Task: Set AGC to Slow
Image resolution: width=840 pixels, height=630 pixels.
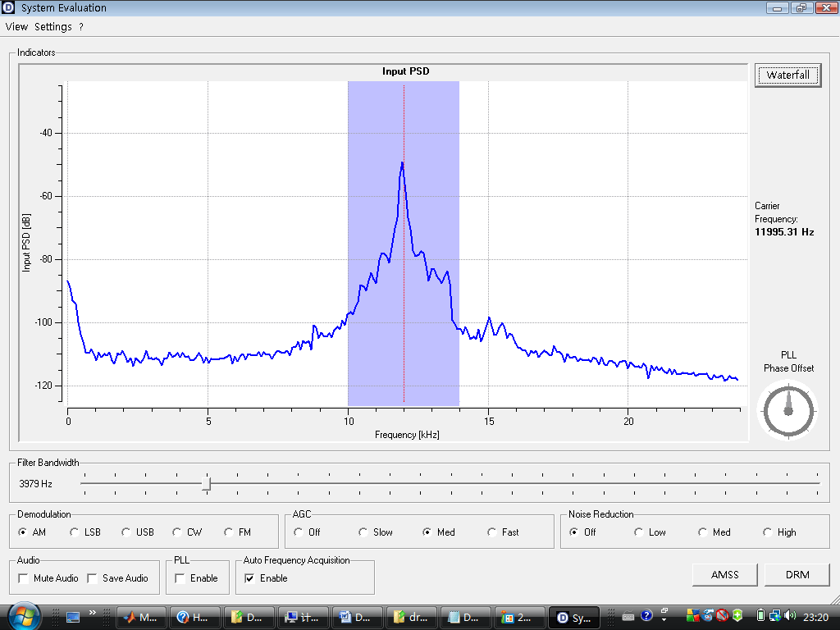Action: tap(376, 532)
